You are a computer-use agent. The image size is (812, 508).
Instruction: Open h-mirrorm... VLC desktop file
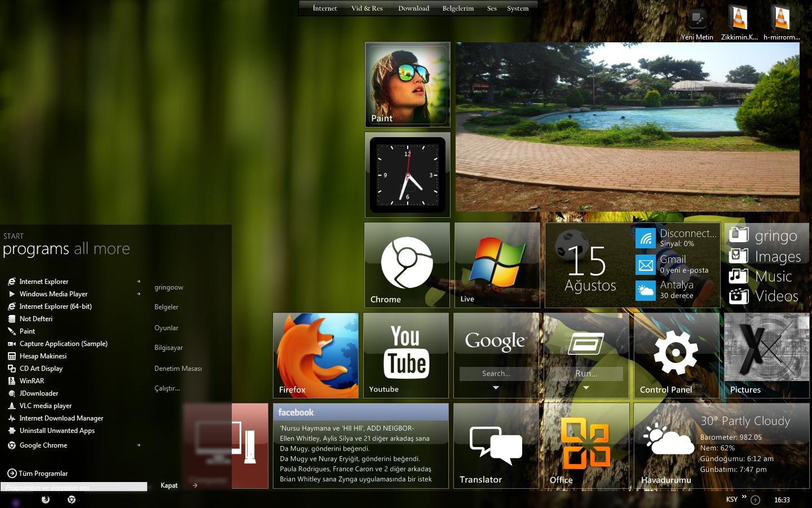coord(782,23)
